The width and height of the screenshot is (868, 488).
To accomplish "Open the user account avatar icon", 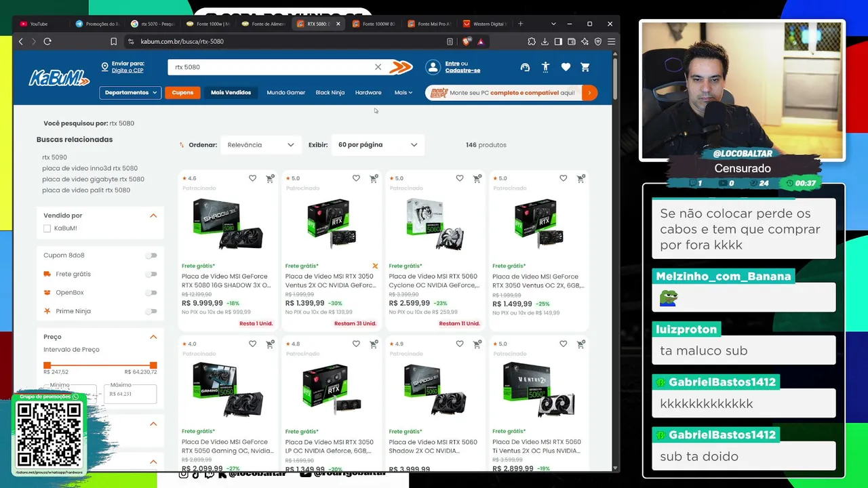I will 433,67.
